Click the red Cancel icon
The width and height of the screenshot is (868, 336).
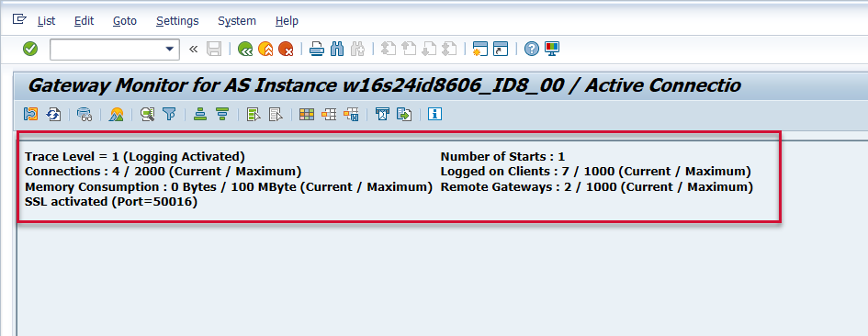286,49
